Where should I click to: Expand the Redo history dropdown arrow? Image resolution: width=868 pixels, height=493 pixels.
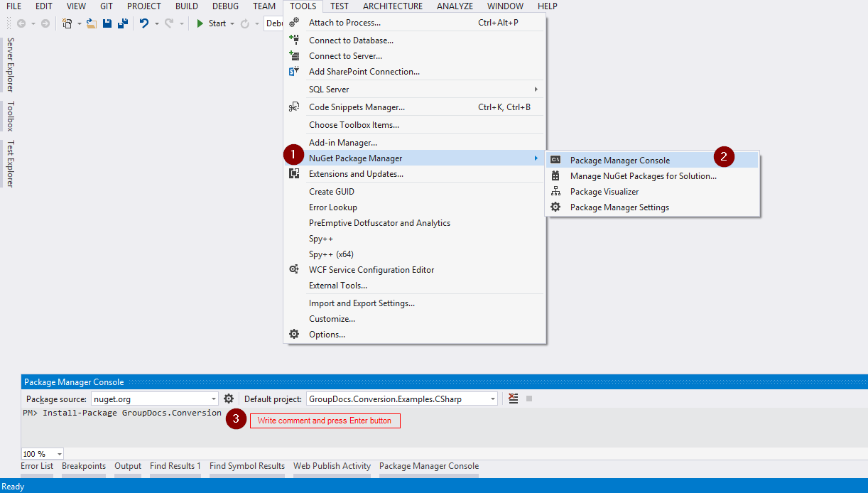182,24
